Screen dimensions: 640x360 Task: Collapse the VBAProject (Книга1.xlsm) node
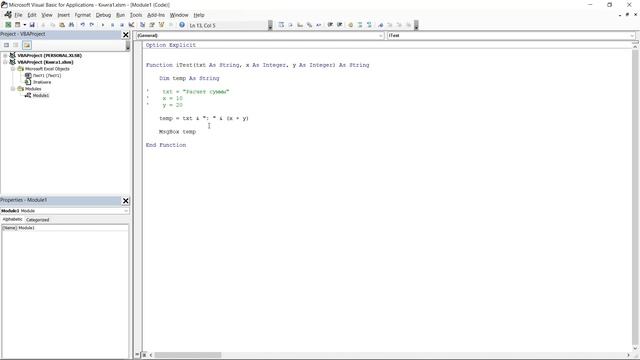(5, 62)
